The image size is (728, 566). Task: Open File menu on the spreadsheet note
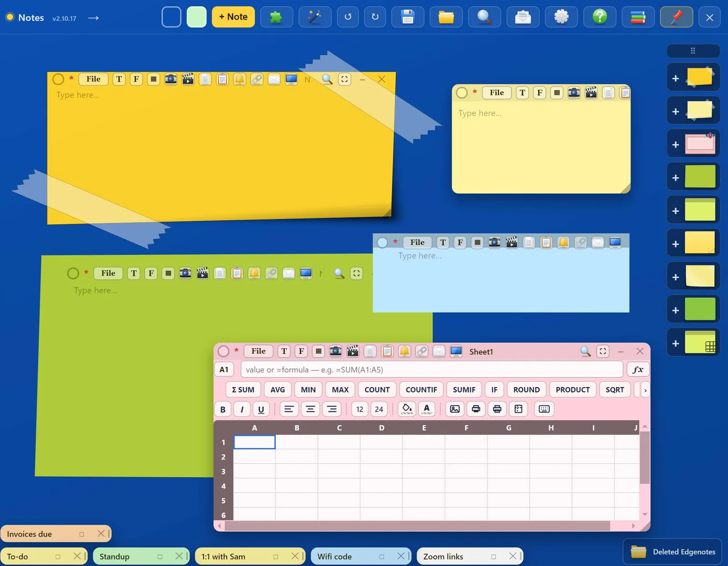click(258, 351)
